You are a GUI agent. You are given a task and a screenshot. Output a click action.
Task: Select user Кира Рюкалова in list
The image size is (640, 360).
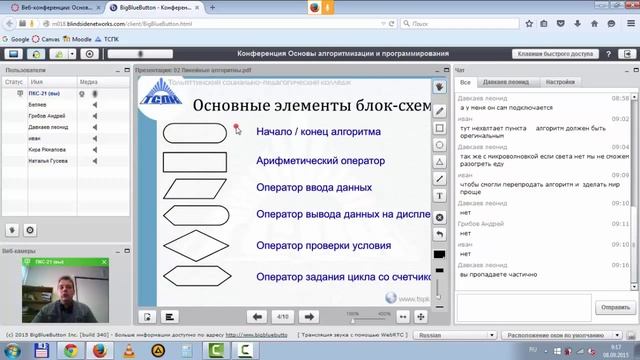point(47,150)
